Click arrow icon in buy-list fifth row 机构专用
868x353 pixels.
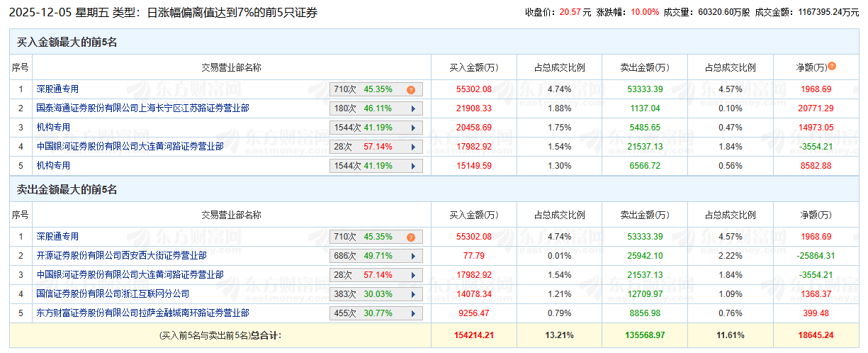click(x=413, y=166)
